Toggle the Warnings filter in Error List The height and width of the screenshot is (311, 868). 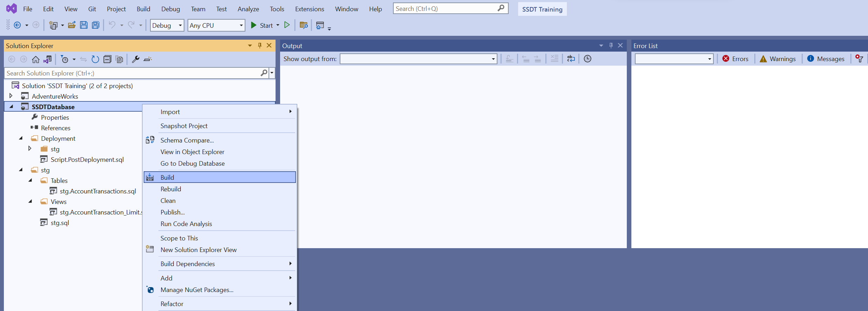[778, 59]
